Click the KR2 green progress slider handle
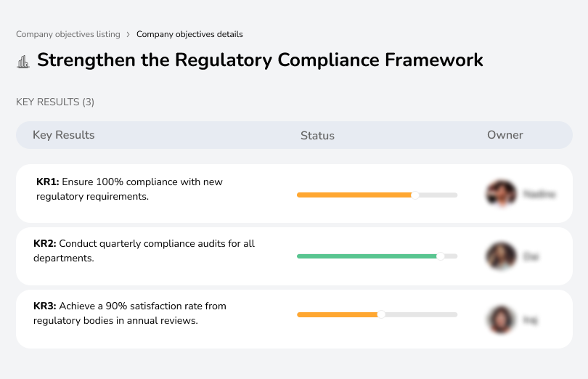This screenshot has height=379, width=588. tap(441, 256)
